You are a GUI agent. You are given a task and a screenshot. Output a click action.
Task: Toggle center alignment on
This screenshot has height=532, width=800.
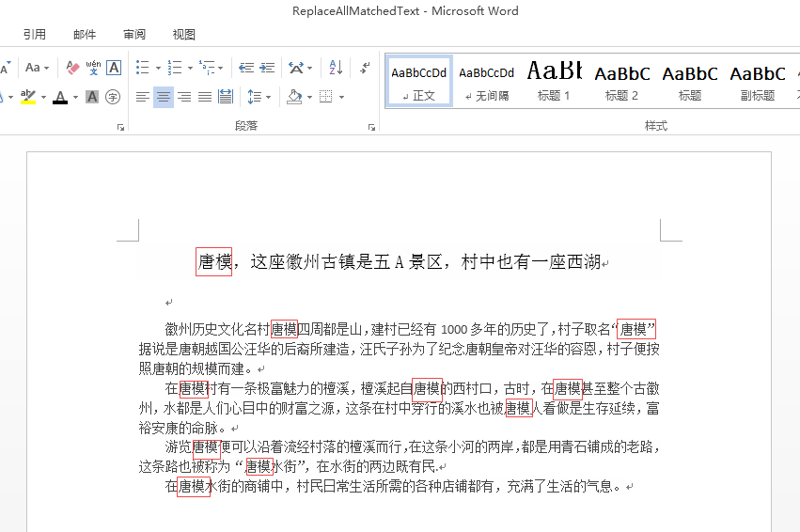164,97
